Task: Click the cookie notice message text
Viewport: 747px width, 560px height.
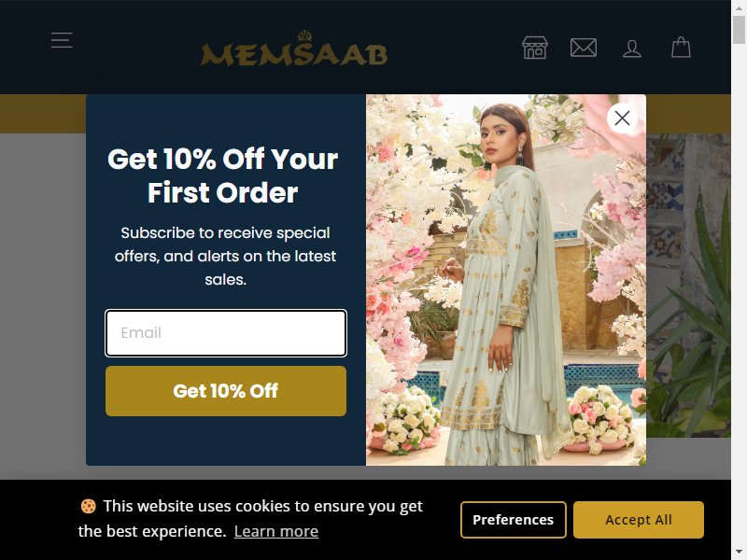Action: pos(250,518)
